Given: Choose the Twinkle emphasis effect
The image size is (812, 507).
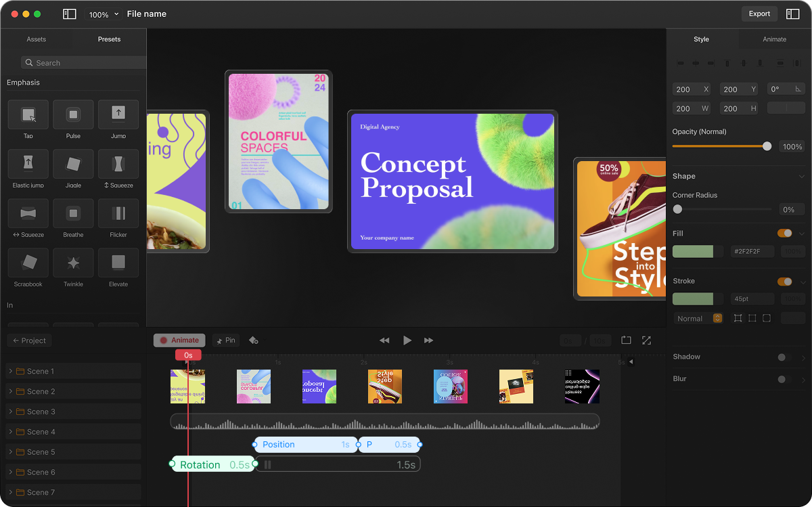Looking at the screenshot, I should point(72,263).
